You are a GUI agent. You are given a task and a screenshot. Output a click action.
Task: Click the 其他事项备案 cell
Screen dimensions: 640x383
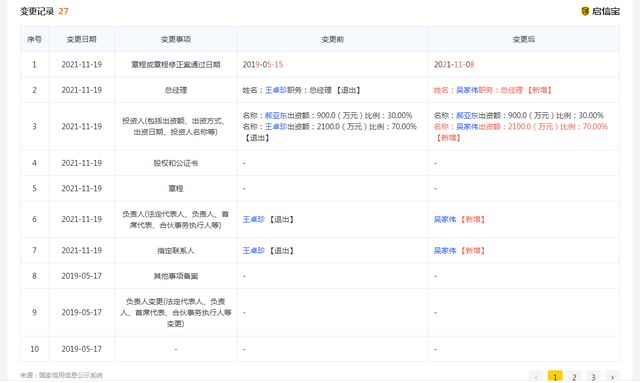[176, 276]
